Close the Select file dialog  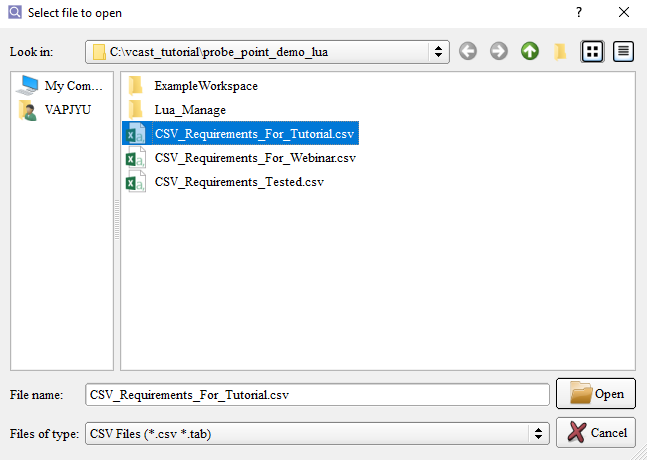[624, 13]
